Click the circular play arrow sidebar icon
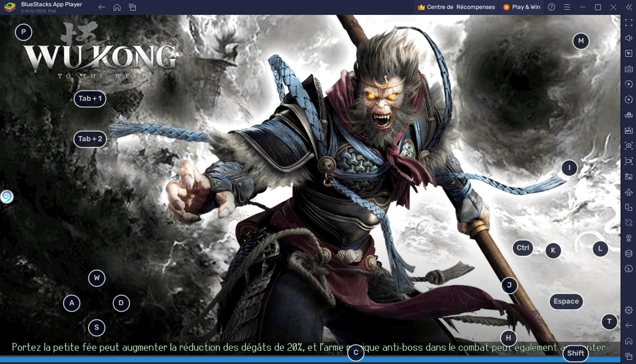Image resolution: width=636 pixels, height=364 pixels. click(x=628, y=84)
